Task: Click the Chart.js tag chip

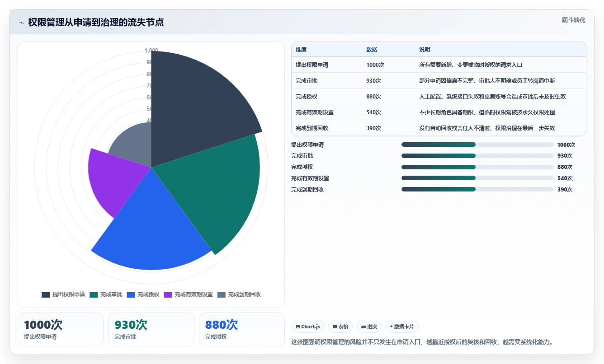Action: pos(308,327)
